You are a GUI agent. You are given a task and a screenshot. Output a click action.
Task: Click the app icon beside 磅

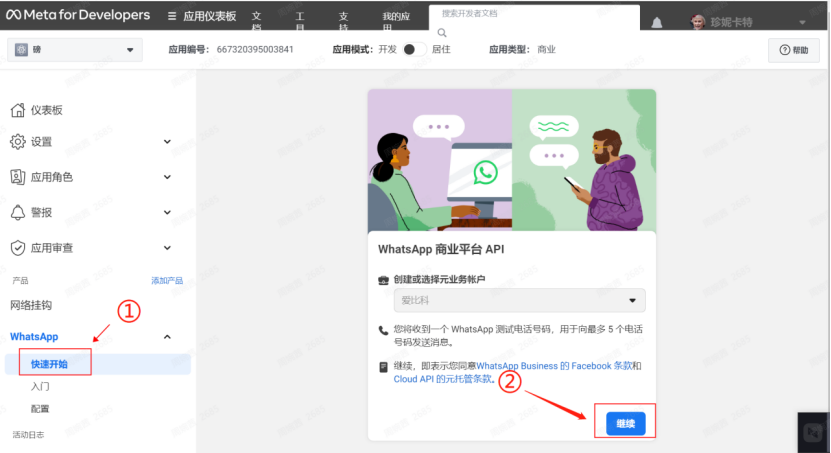[x=21, y=50]
